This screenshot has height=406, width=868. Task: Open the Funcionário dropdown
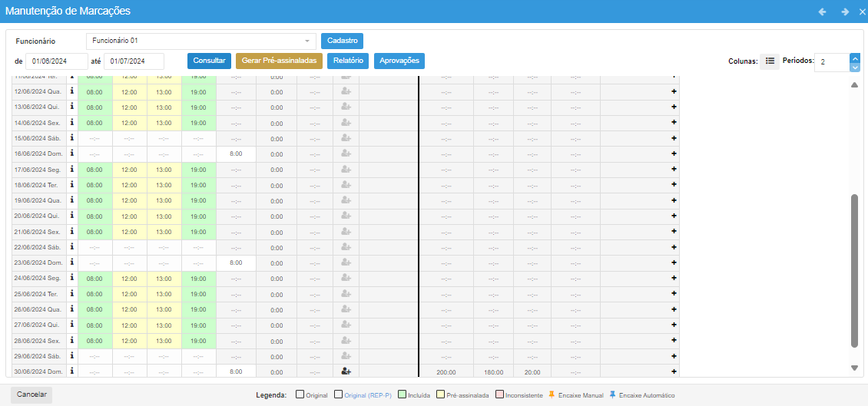point(201,41)
